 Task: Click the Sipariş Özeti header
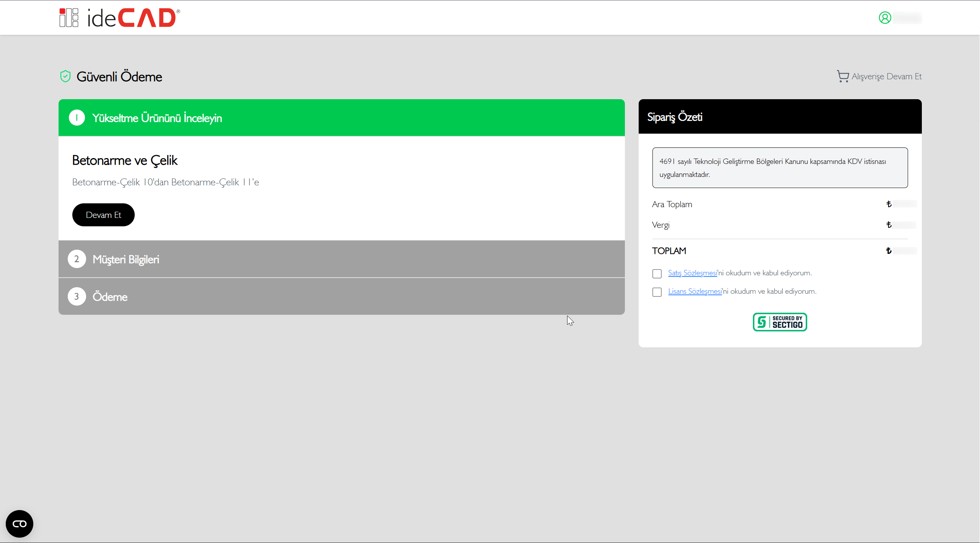point(780,116)
